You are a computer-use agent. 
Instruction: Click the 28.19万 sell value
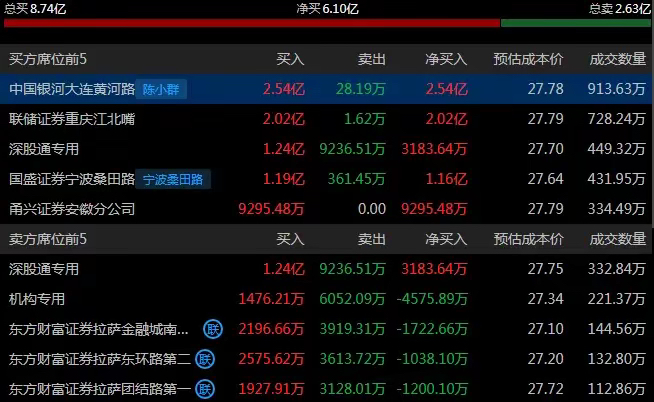[x=361, y=89]
